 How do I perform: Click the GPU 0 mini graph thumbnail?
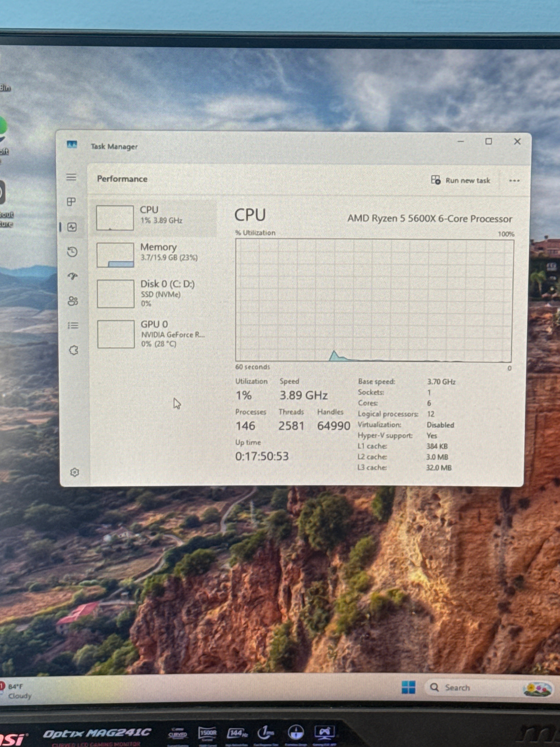tap(116, 334)
